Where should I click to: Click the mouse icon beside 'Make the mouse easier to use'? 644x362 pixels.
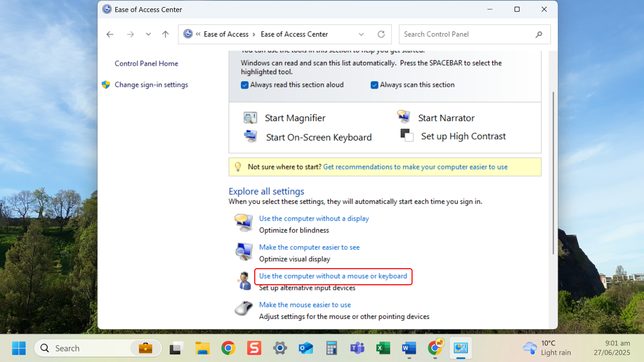click(x=244, y=308)
